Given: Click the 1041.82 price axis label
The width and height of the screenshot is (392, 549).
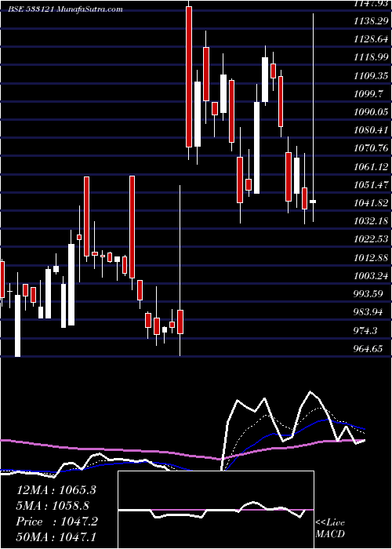Looking at the screenshot, I should point(371,203).
